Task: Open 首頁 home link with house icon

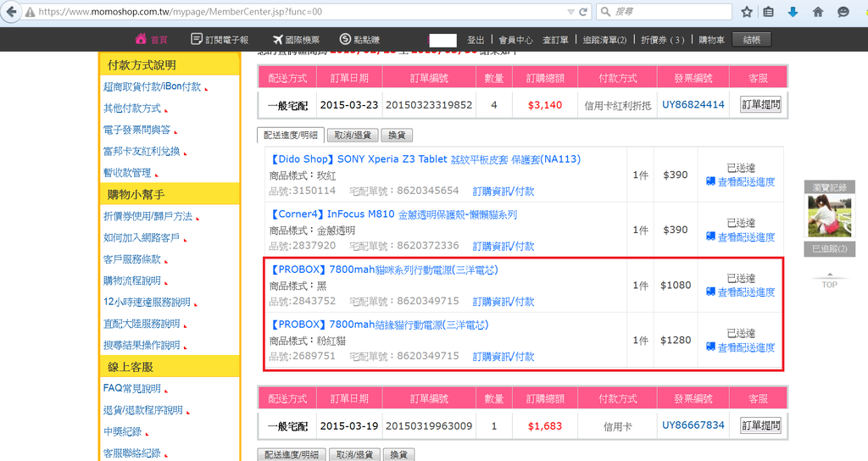Action: click(x=151, y=39)
